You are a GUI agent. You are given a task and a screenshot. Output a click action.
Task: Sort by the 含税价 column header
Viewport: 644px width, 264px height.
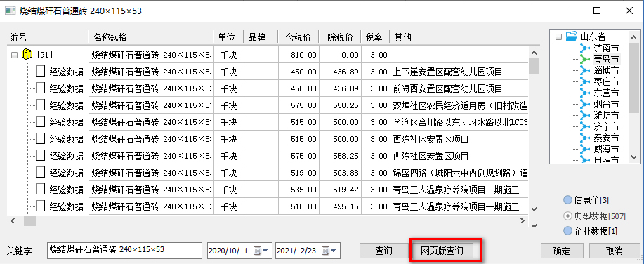(x=298, y=37)
